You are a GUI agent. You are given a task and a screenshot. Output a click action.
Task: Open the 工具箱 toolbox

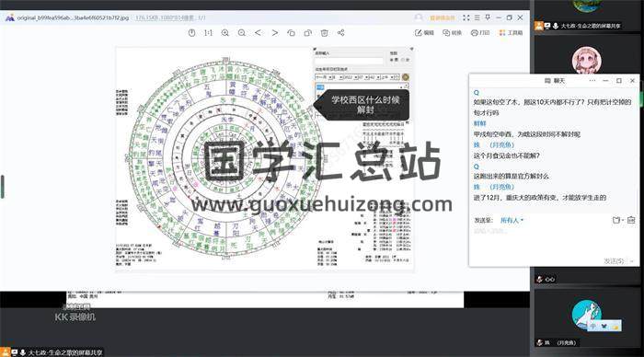511,32
